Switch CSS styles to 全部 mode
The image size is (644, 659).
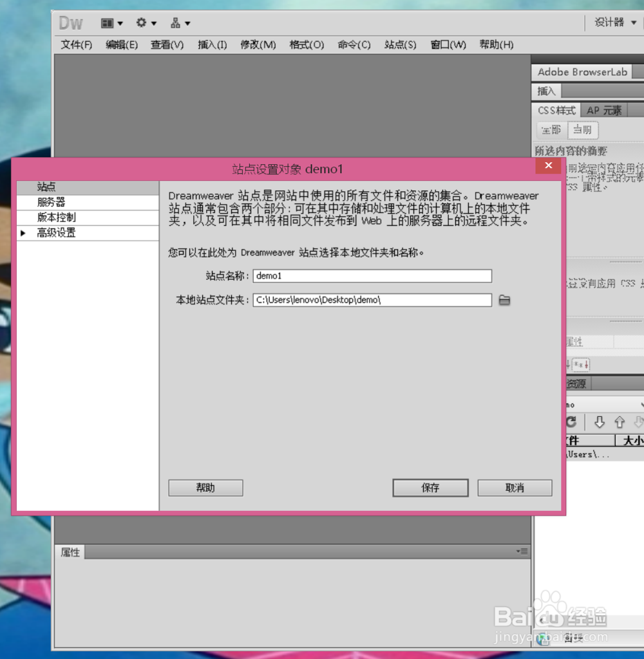point(551,130)
